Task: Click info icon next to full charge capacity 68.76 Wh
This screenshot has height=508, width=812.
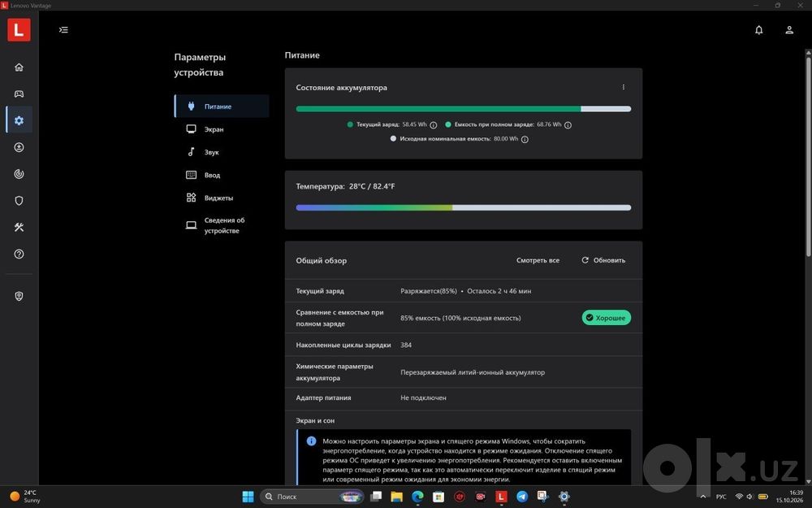Action: tap(568, 125)
